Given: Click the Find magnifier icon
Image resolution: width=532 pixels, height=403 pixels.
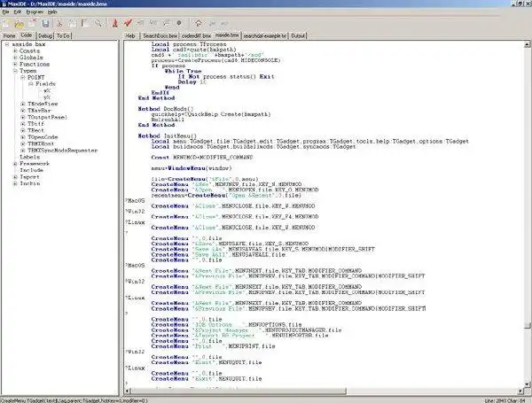Looking at the screenshot, I should [98, 23].
